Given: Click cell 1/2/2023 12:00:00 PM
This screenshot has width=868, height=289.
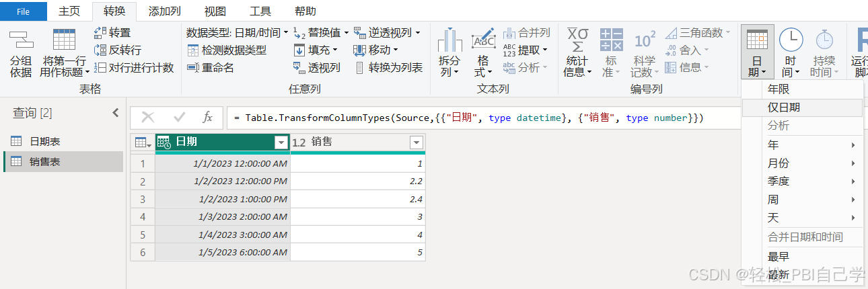Looking at the screenshot, I should pyautogui.click(x=223, y=181).
